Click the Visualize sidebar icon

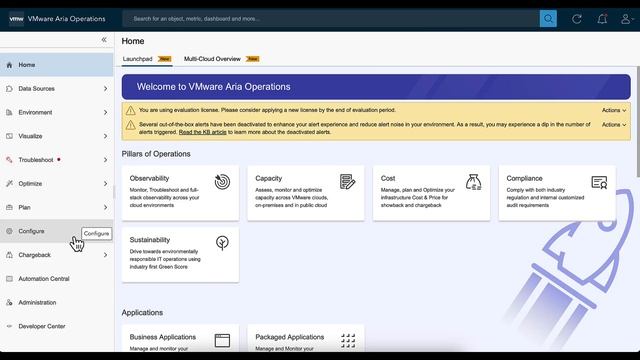coord(9,136)
